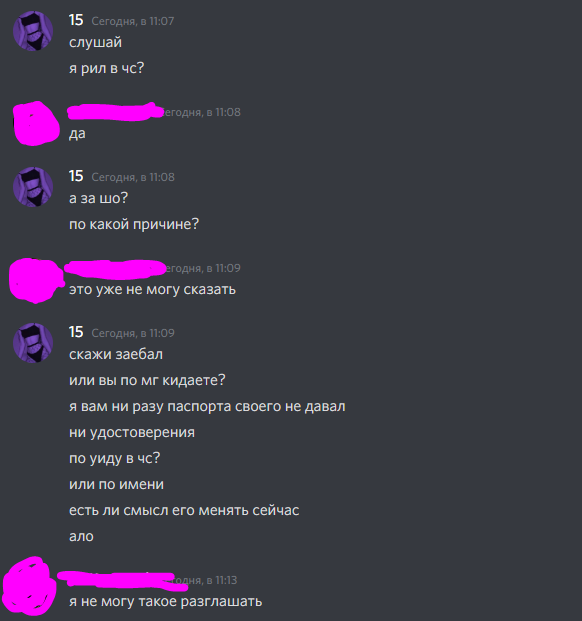Viewport: 582px width, 621px height.
Task: Select the message "или вы по мг кидаете?"
Action: [147, 380]
